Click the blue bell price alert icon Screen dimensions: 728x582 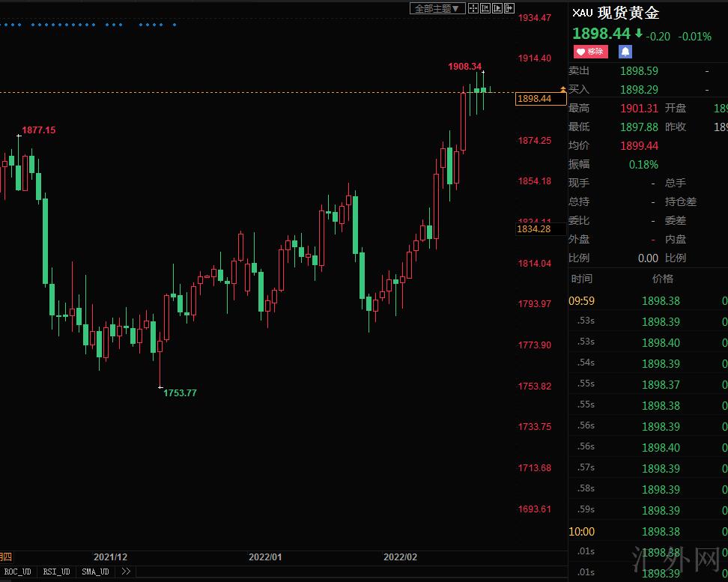coord(625,52)
